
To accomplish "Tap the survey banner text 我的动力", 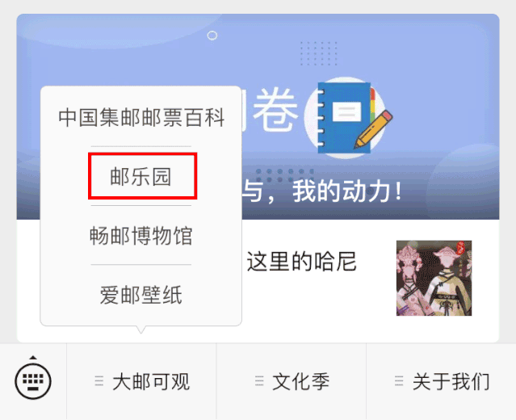I will click(347, 191).
